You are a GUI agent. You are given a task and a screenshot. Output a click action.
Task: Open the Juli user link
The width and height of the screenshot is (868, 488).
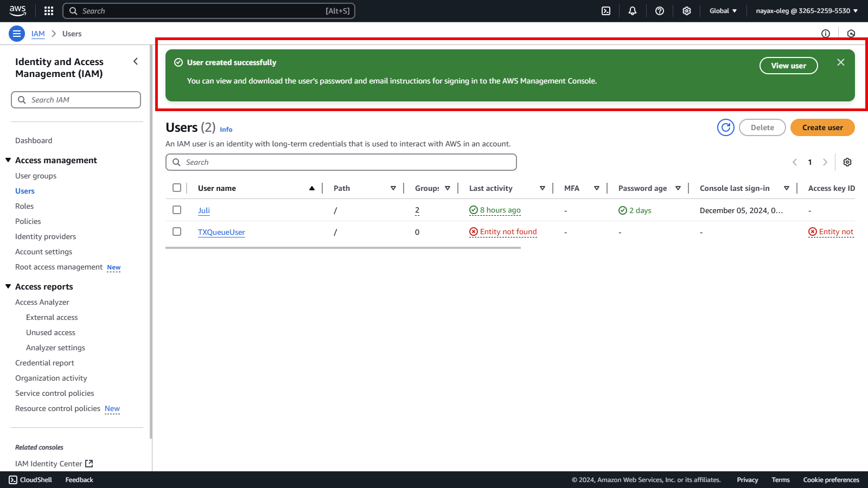[204, 210]
